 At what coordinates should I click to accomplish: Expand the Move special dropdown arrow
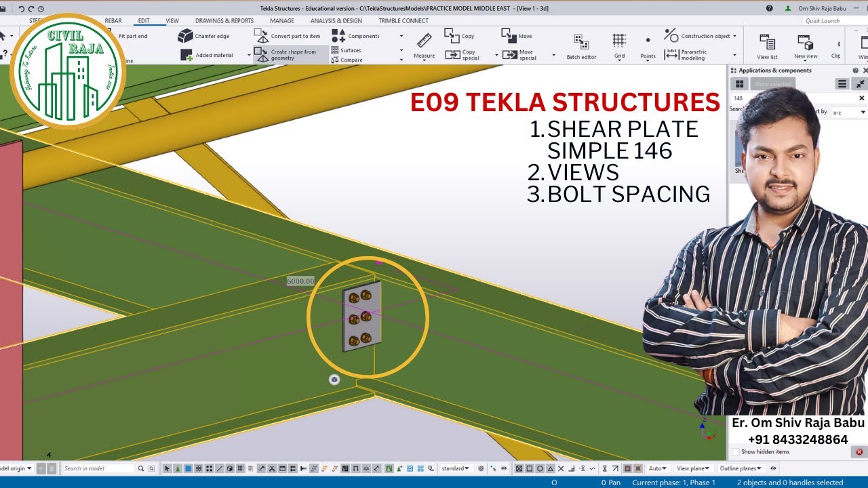point(553,55)
